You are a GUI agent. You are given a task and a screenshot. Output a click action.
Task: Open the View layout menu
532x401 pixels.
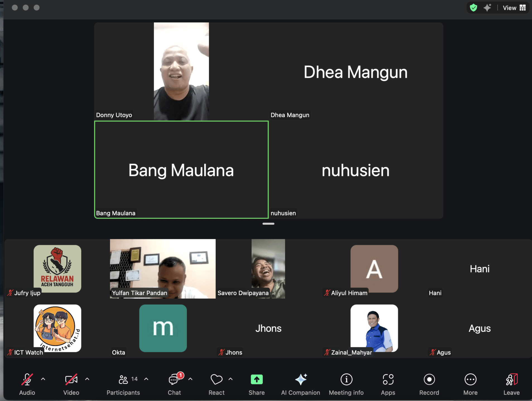(514, 8)
